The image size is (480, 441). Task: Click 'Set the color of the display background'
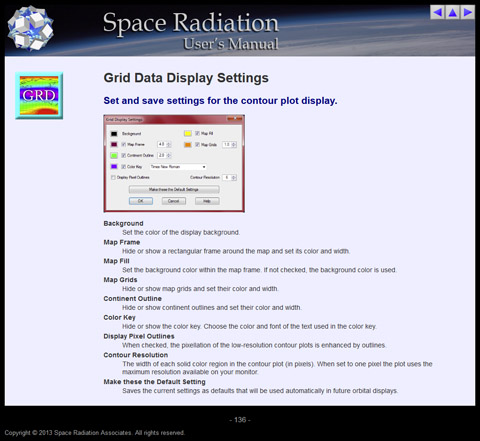click(x=181, y=232)
